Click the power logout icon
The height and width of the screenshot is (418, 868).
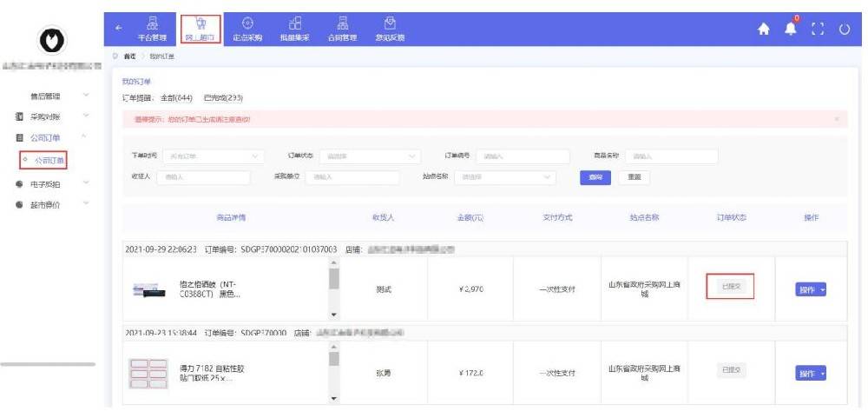tap(844, 30)
